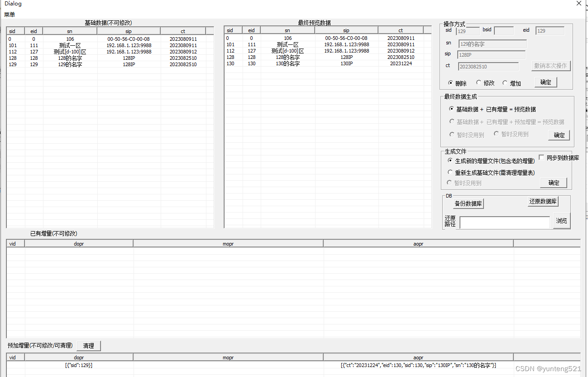The height and width of the screenshot is (377, 588).
Task: Click 确定 in the 生成文件 group
Action: (554, 183)
